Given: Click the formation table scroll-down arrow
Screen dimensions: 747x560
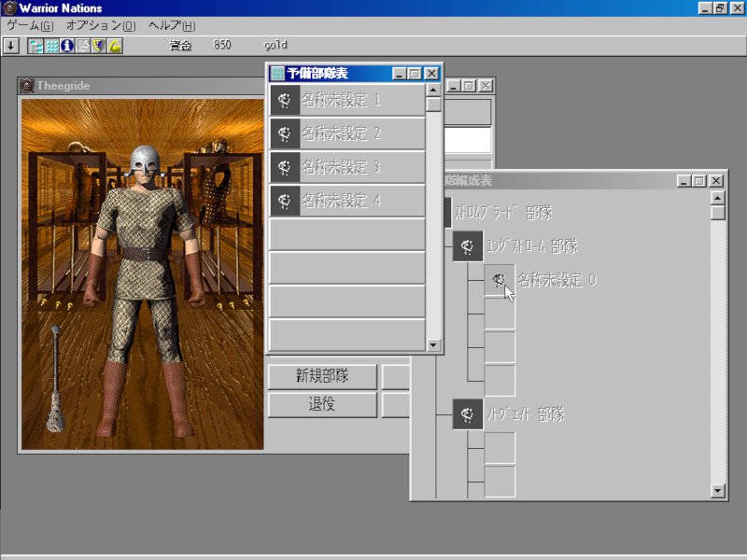Looking at the screenshot, I should pos(717,491).
